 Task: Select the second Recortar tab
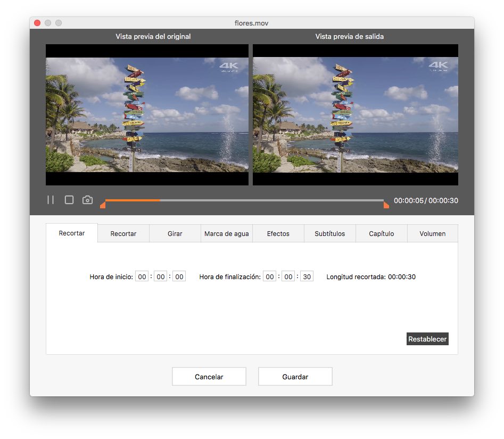pos(123,233)
